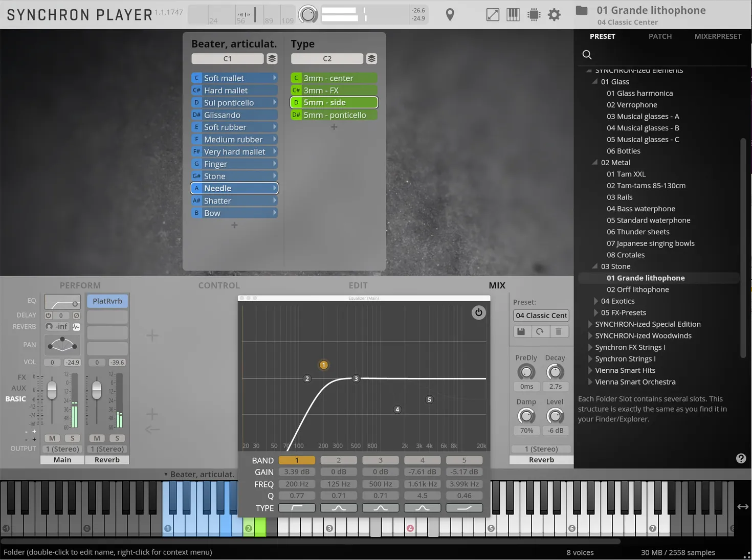
Task: Collapse the 02 Metal folder
Action: click(595, 163)
